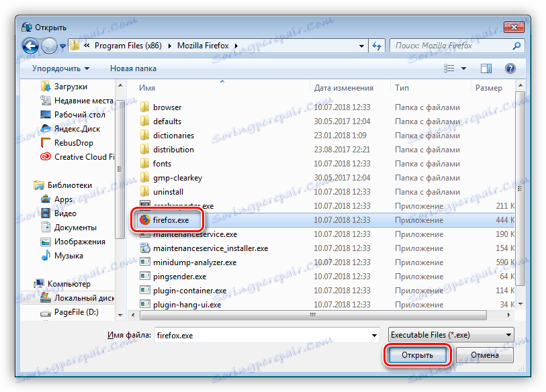This screenshot has width=546, height=392.
Task: Select Компьютер in navigation pane
Action: [62, 284]
